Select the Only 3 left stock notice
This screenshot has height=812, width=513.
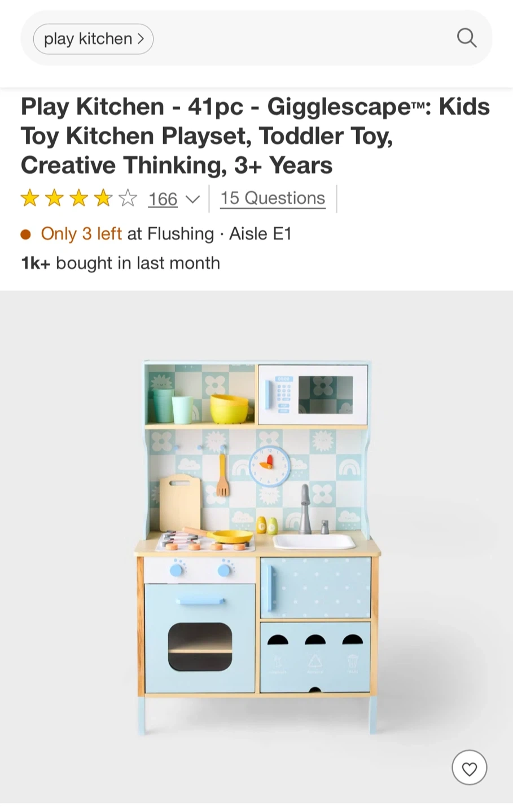coord(81,233)
